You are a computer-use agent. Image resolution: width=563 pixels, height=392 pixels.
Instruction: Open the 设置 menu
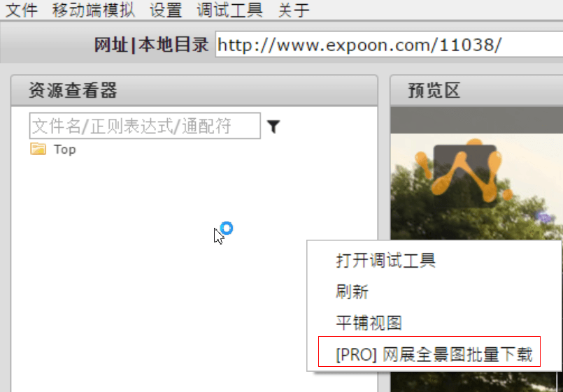click(166, 10)
